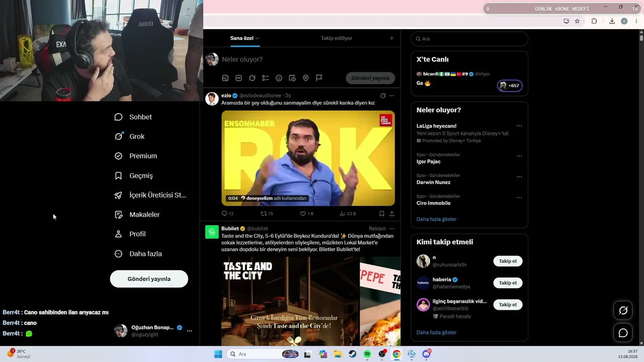This screenshot has width=644, height=362.
Task: Tag a location in the composer
Action: tap(305, 78)
